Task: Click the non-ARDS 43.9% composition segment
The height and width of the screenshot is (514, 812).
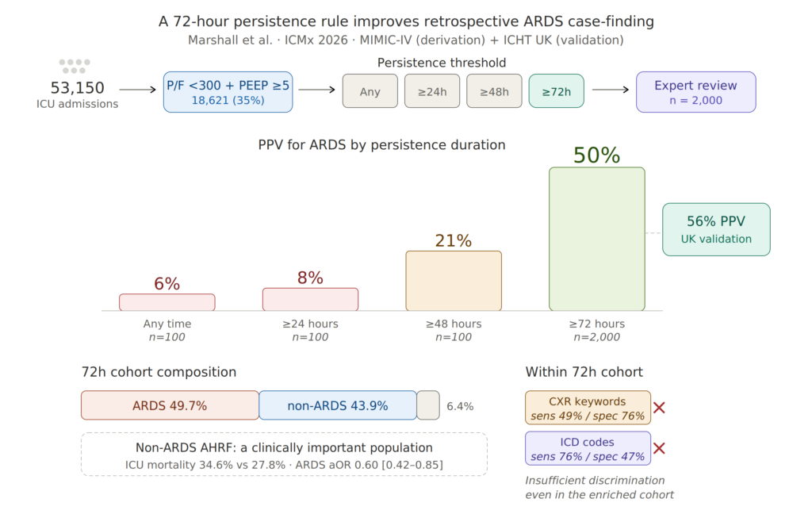Action: (x=338, y=405)
